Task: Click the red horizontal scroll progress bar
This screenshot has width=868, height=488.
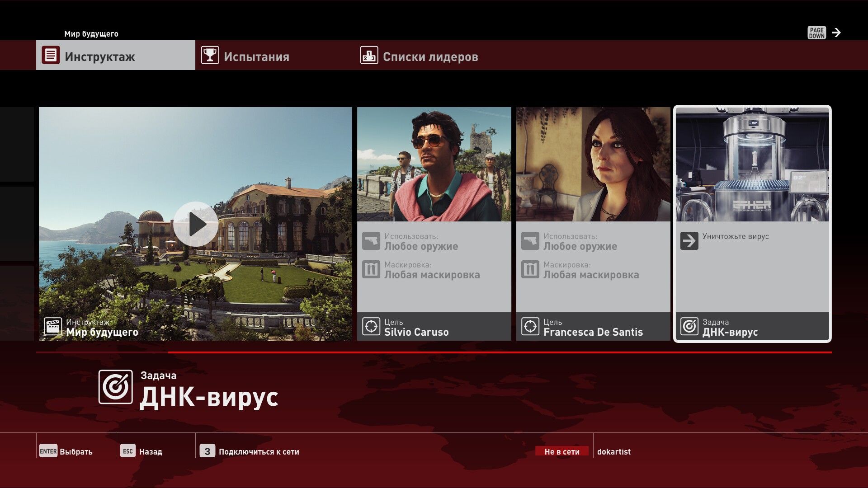Action: [499, 352]
